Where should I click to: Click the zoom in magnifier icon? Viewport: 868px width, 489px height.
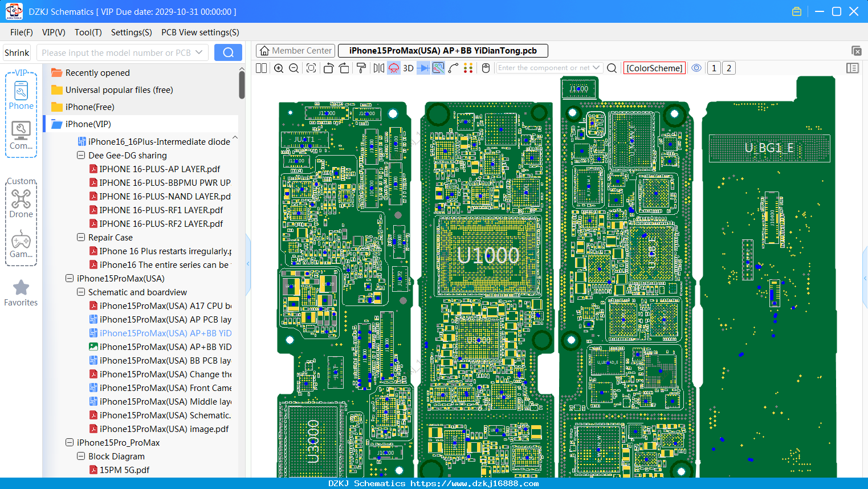279,68
